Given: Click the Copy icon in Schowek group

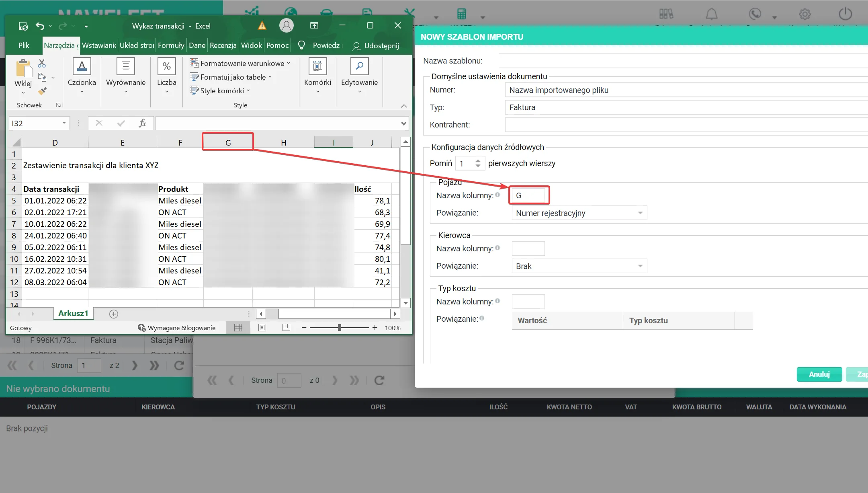Looking at the screenshot, I should (42, 77).
